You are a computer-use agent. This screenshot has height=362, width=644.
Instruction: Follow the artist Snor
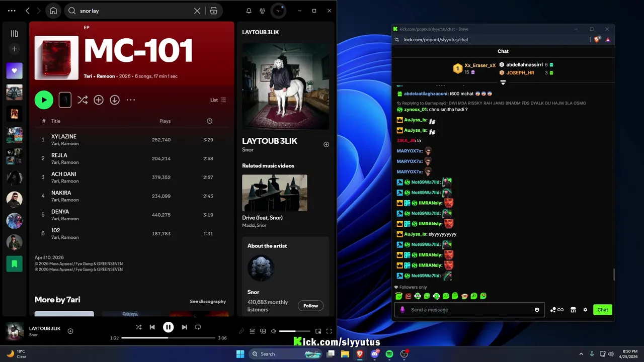point(310,306)
